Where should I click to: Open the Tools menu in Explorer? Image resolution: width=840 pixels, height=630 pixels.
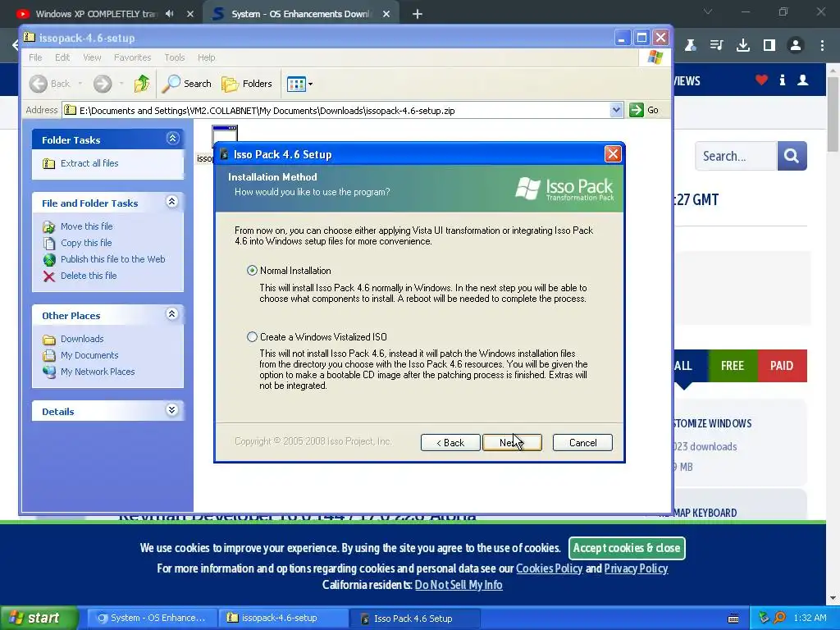pos(175,57)
